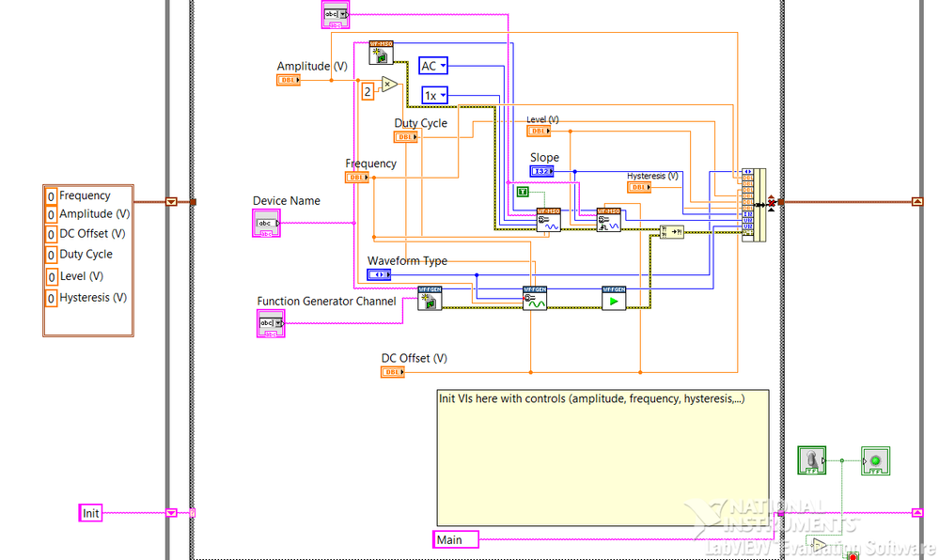The width and height of the screenshot is (939, 560).
Task: Open the AC coupling enum constant
Action: [433, 66]
